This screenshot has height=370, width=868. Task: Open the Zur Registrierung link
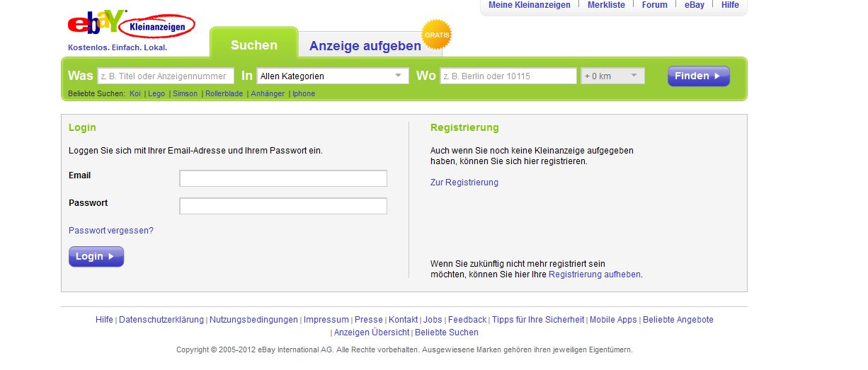[464, 183]
